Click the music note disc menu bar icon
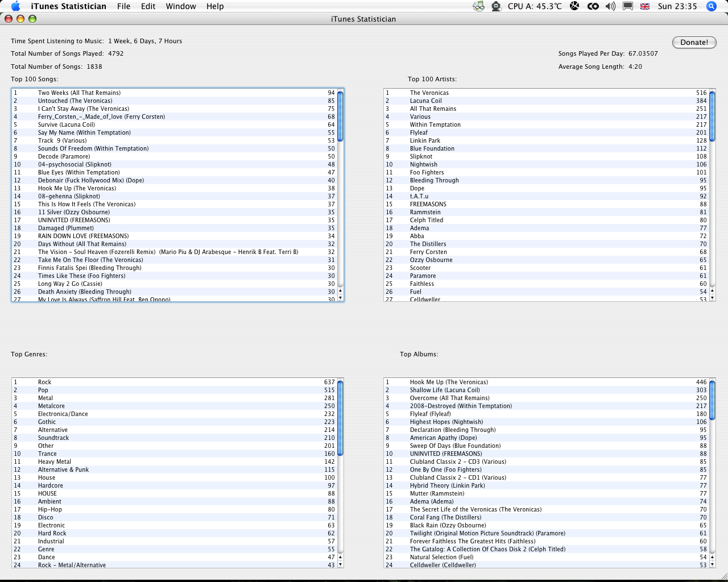The width and height of the screenshot is (728, 582). [479, 6]
